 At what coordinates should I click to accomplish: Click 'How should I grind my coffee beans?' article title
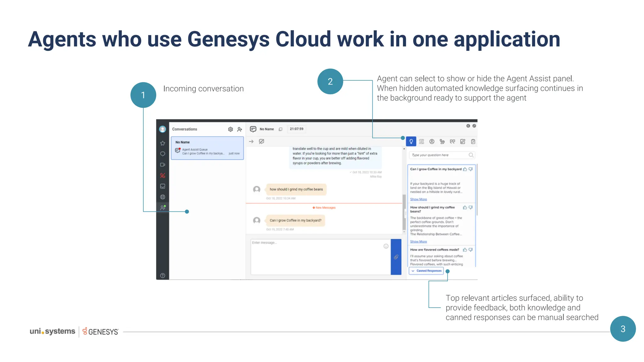pos(432,209)
